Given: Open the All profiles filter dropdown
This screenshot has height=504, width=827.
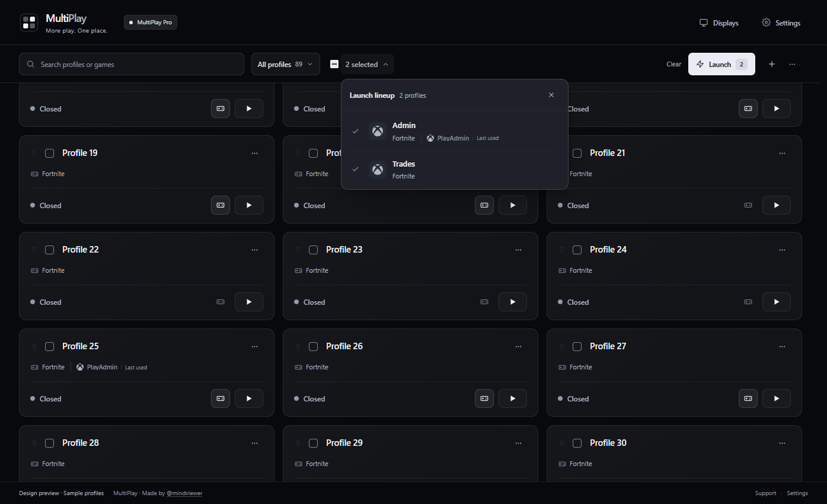Looking at the screenshot, I should (x=286, y=64).
